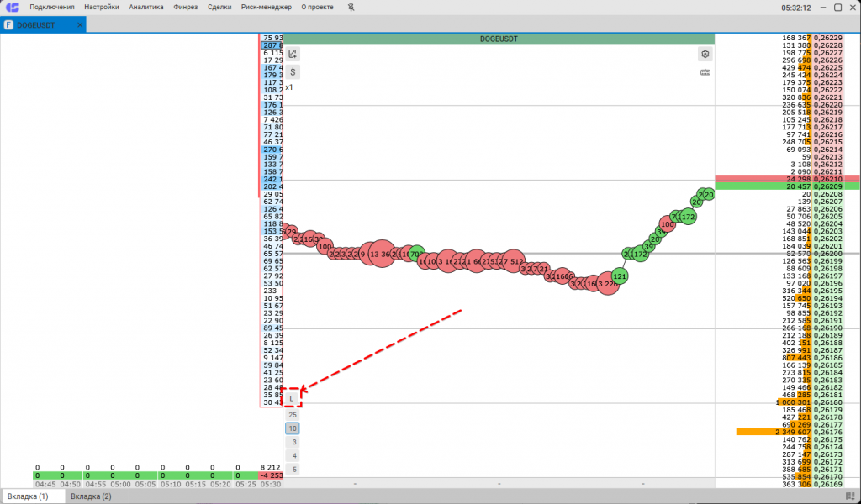Click the F icon on the DOGEUSDT tab

click(x=8, y=25)
